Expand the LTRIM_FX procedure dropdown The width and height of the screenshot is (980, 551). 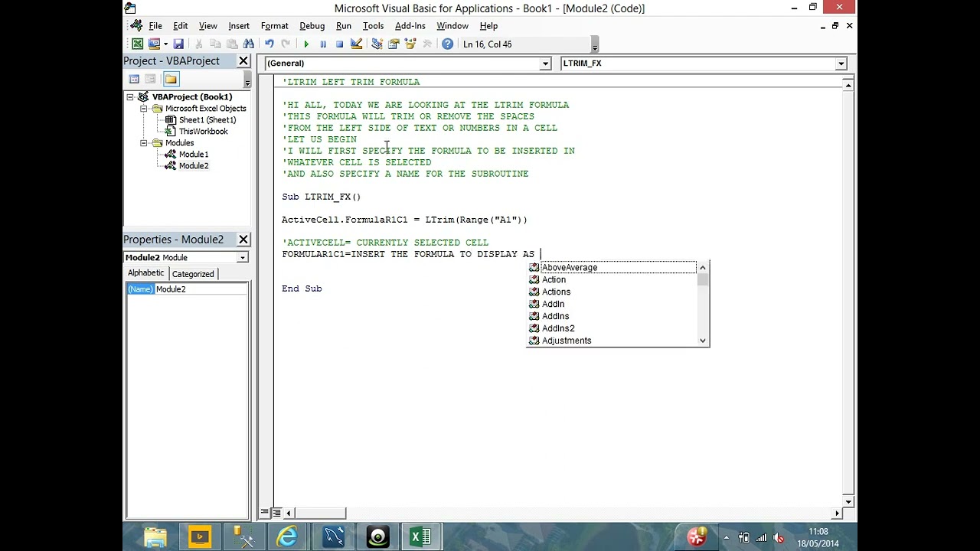pyautogui.click(x=841, y=64)
